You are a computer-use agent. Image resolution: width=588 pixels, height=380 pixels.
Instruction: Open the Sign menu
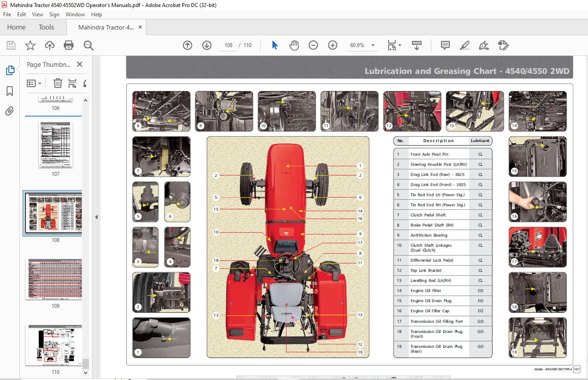[x=54, y=15]
